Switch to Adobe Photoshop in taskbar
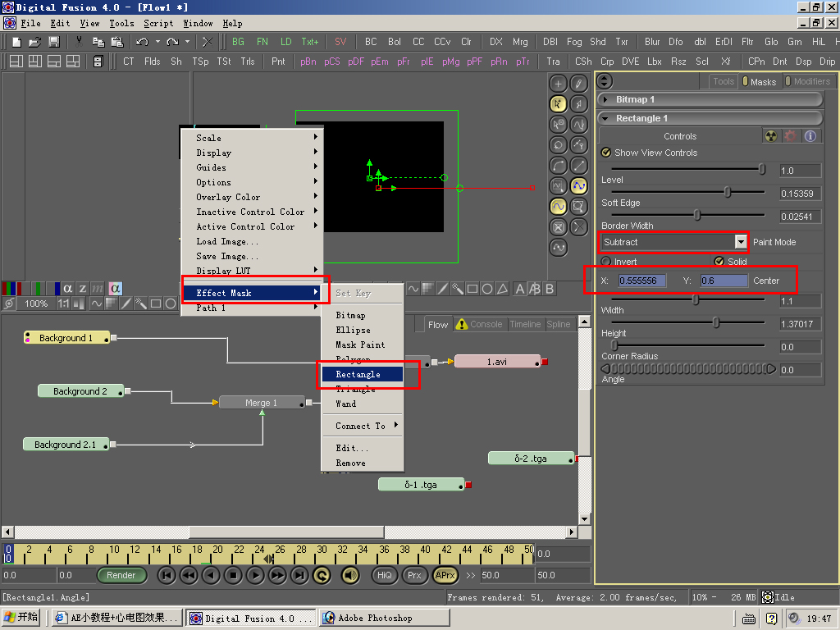This screenshot has width=840, height=630. 384,618
